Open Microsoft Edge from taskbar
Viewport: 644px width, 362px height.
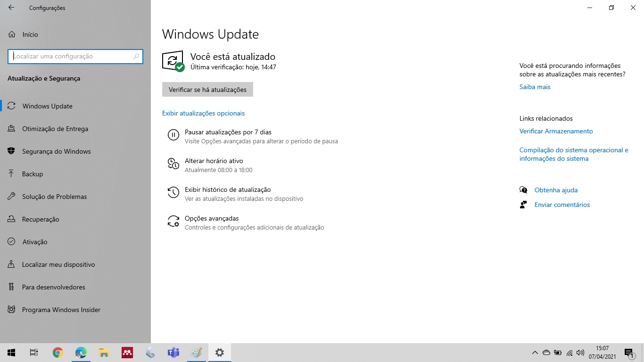click(81, 353)
